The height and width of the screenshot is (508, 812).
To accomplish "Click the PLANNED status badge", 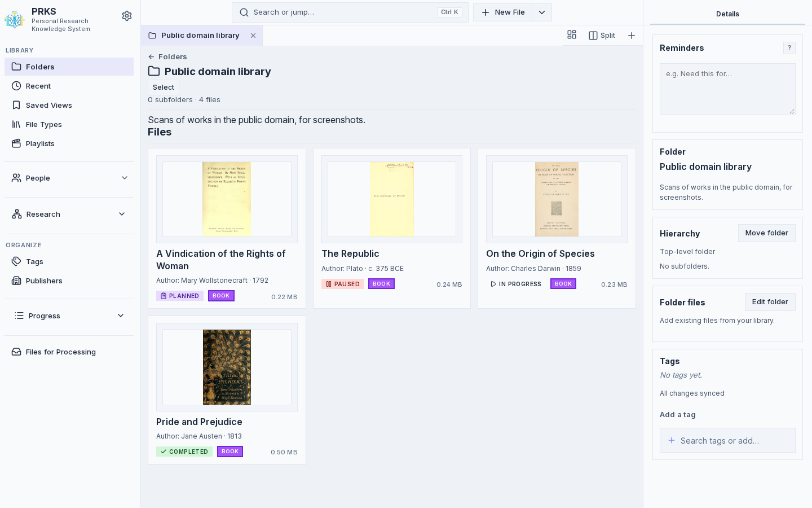I will pyautogui.click(x=180, y=296).
